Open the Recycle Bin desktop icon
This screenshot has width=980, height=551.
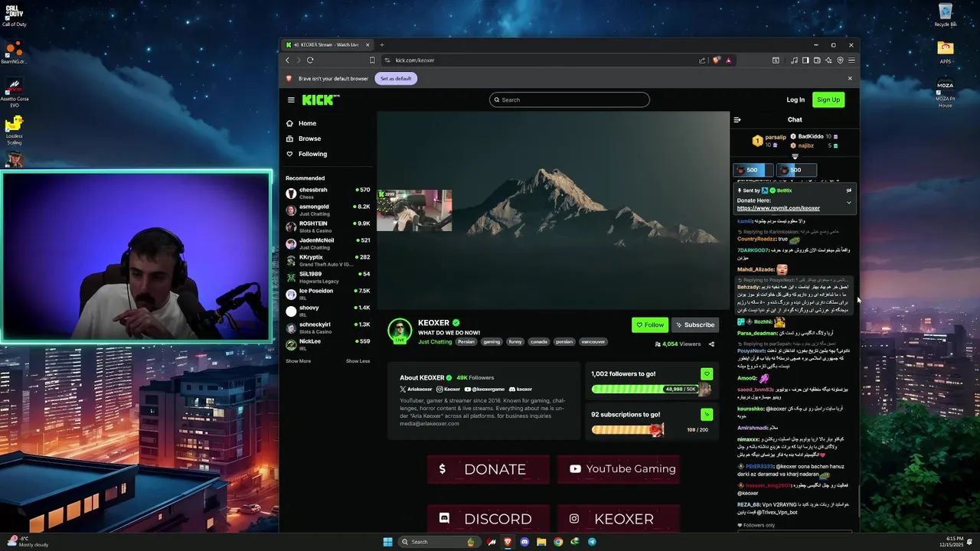(x=946, y=15)
